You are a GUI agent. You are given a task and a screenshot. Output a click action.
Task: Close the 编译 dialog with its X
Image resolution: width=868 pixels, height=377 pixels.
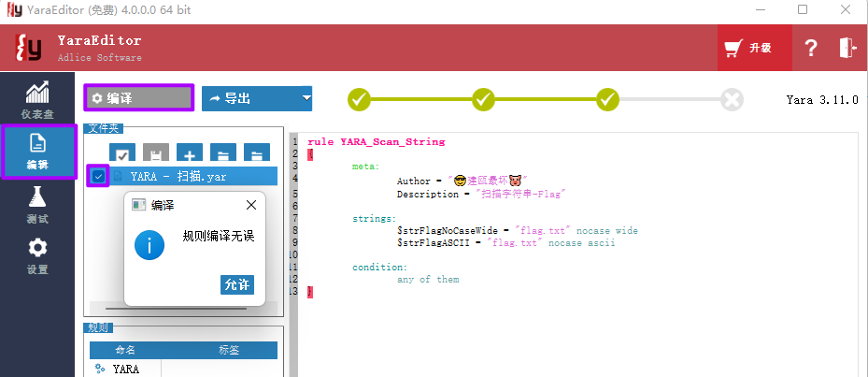250,205
